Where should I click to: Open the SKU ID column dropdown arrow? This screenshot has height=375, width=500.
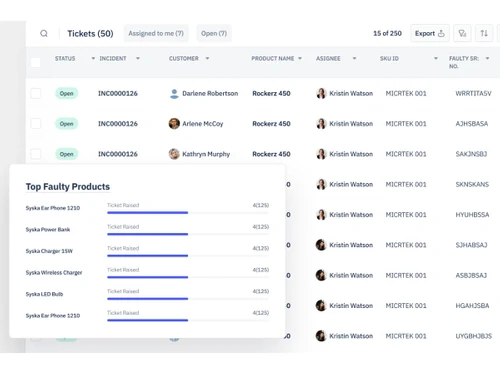pyautogui.click(x=436, y=58)
